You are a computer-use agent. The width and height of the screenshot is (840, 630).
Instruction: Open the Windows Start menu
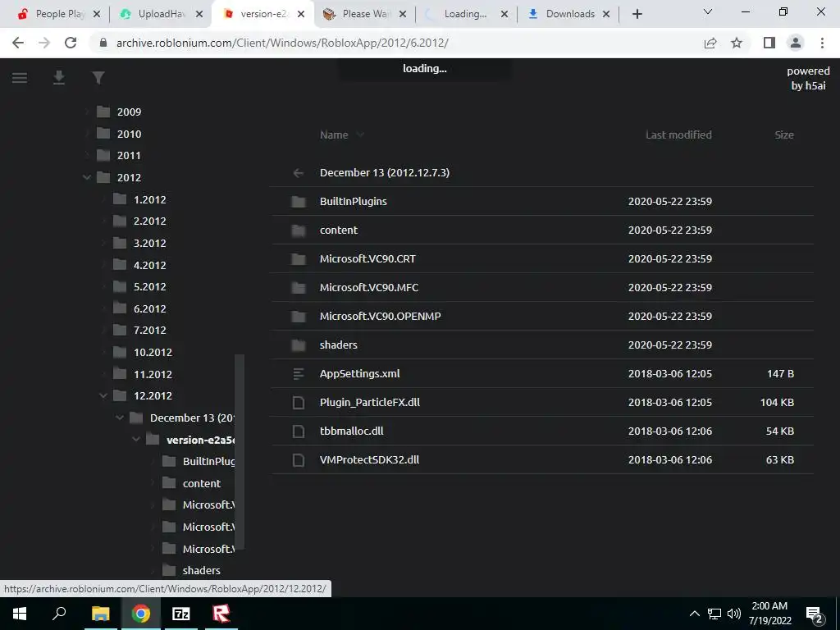[20, 614]
